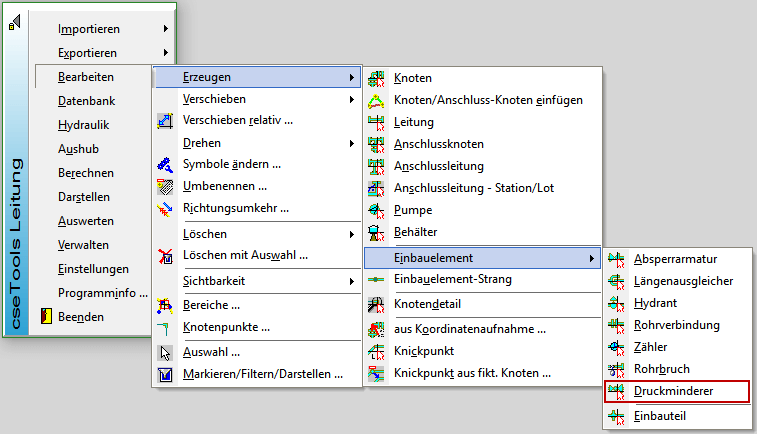Open Programminfo from the main menu
The image size is (757, 434).
[x=102, y=293]
